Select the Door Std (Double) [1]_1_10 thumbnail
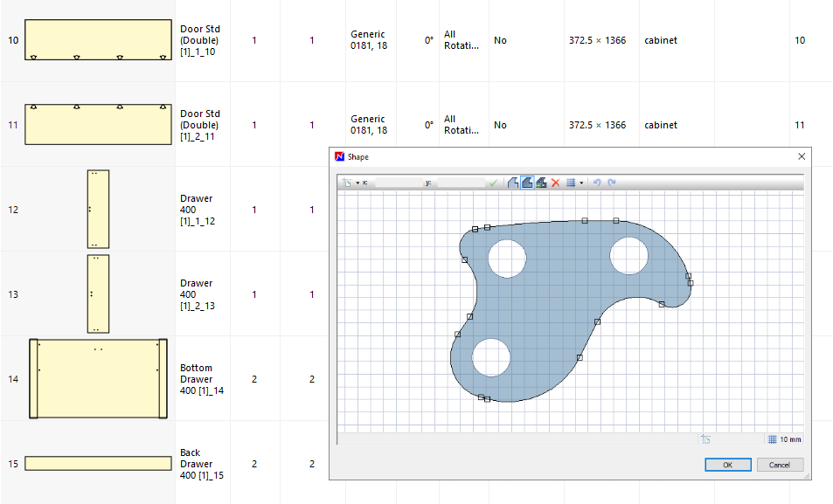 point(98,40)
